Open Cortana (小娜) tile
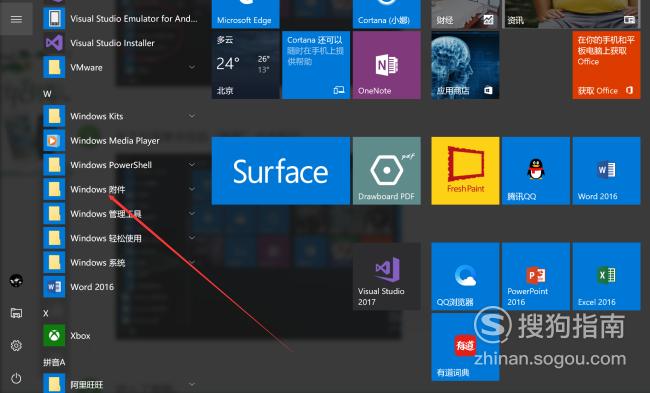Screen dimensions: 650x393 point(387,14)
